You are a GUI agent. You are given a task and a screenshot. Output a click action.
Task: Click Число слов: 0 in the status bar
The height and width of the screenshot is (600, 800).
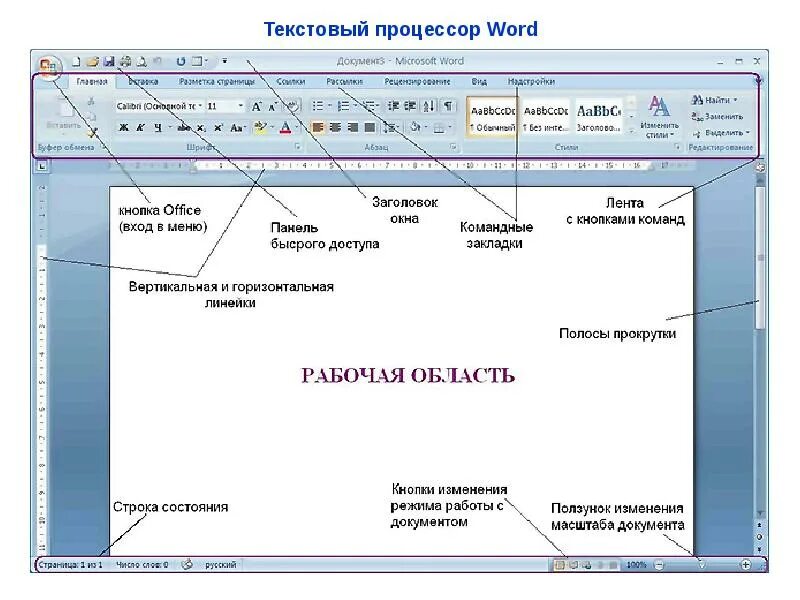[x=142, y=565]
